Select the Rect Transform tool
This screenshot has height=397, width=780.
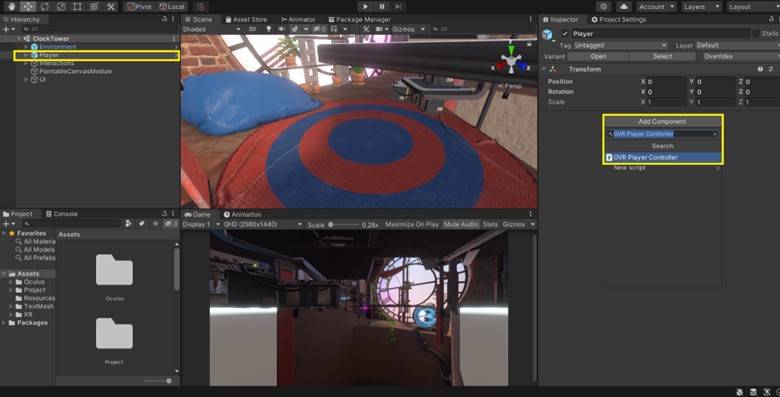click(77, 6)
